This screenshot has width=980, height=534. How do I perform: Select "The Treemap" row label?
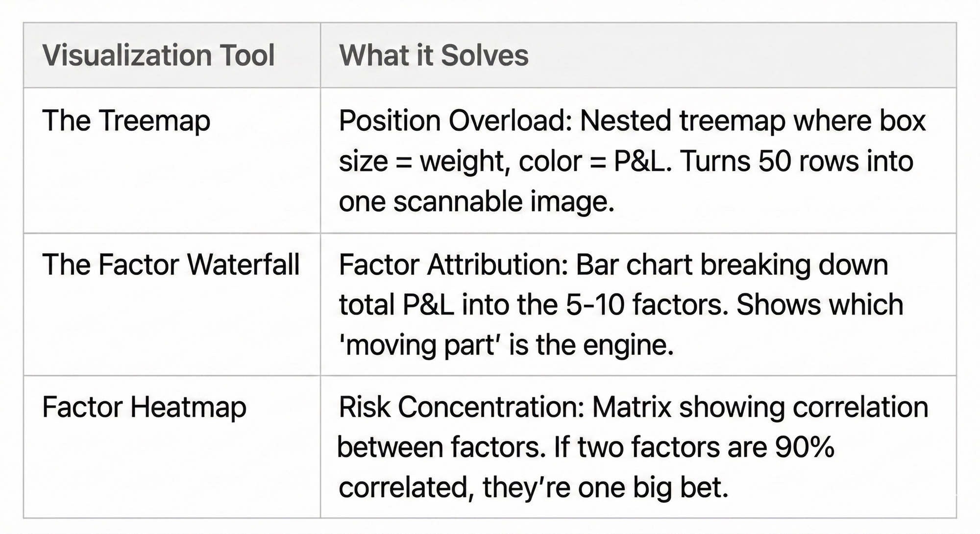click(x=126, y=121)
